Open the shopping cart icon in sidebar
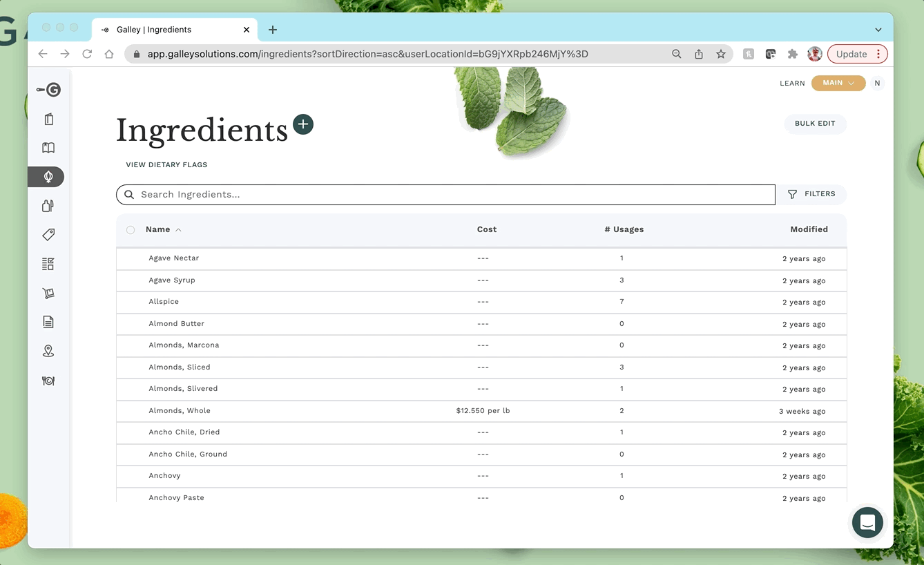This screenshot has height=565, width=924. tap(48, 293)
